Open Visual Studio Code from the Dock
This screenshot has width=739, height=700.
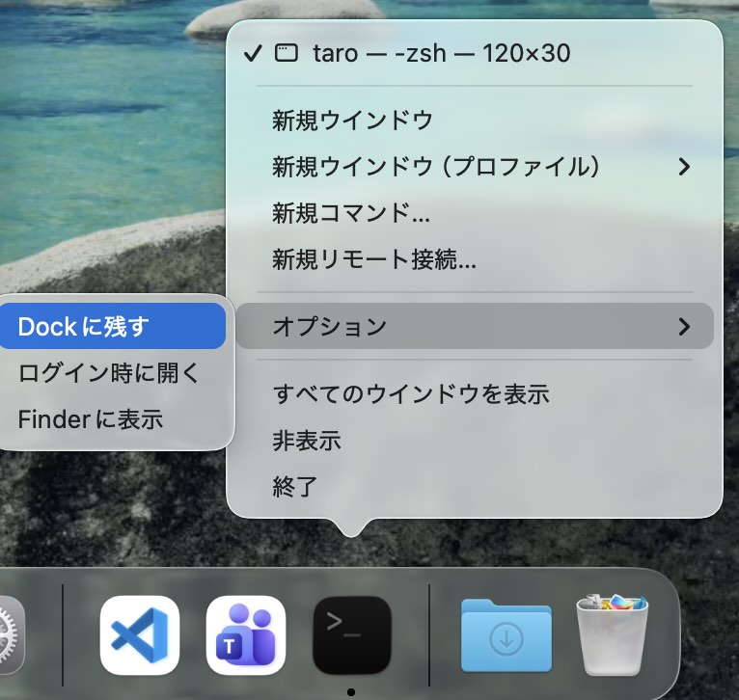pos(140,635)
